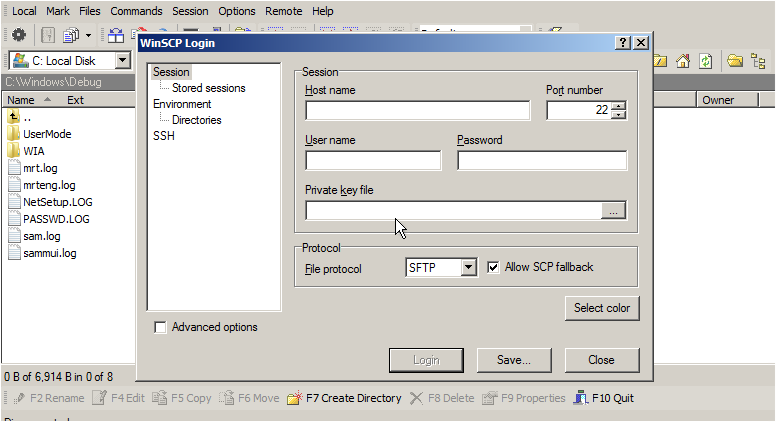Screen dimensions: 776x422
Task: Click the Private key file field
Action: [453, 211]
